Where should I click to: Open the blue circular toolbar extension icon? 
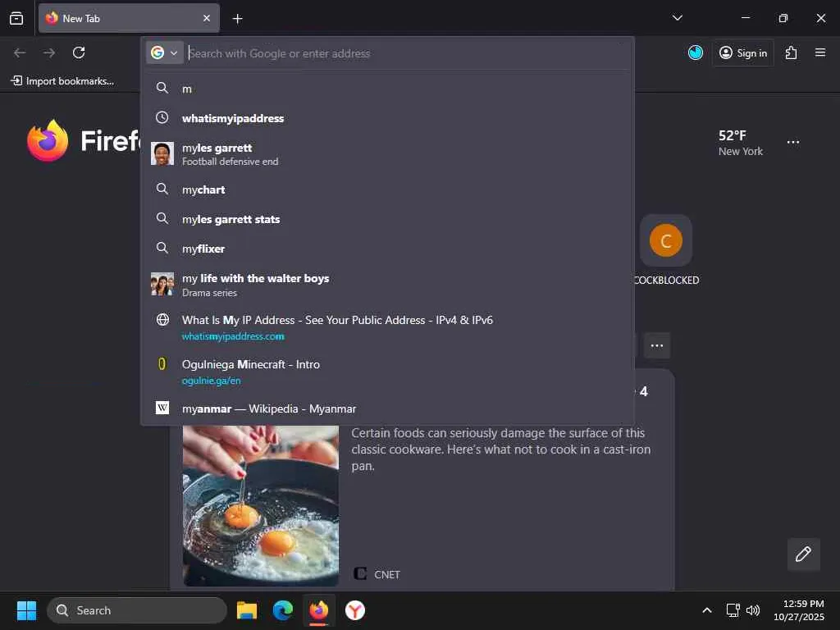(695, 52)
